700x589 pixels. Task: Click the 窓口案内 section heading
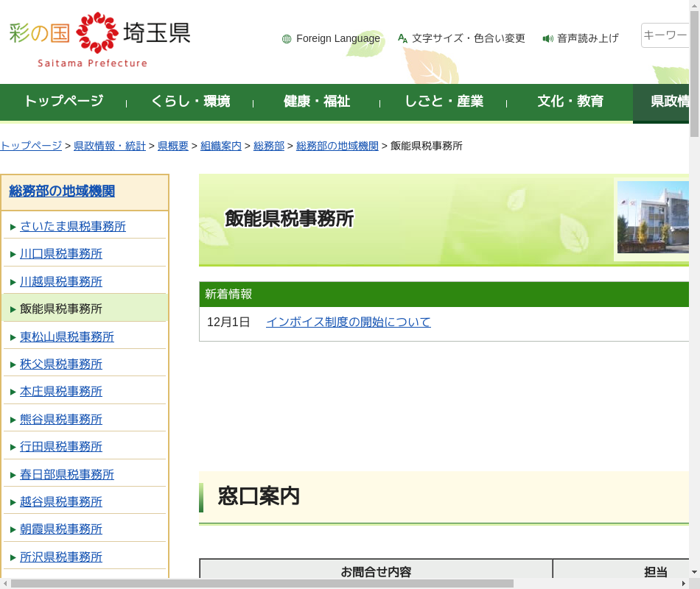click(259, 496)
